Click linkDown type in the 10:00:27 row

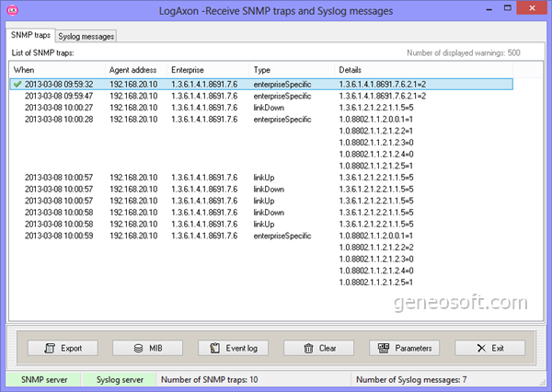point(269,108)
